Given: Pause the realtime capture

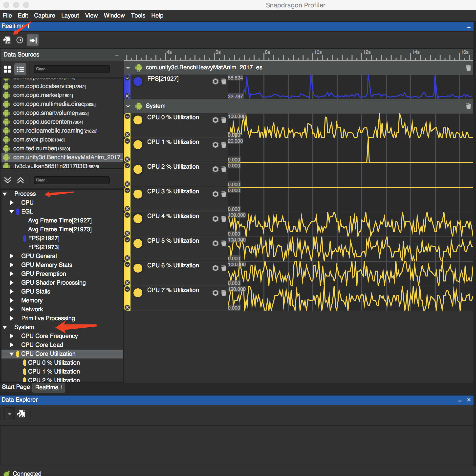Looking at the screenshot, I should click(x=20, y=40).
